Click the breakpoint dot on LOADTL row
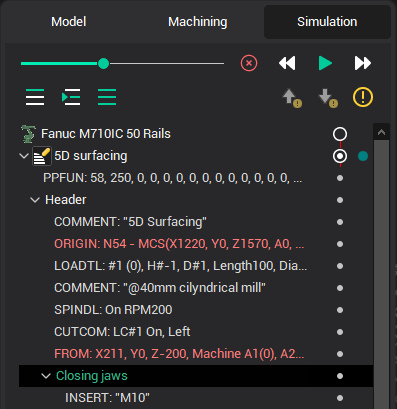The image size is (397, 409). (340, 266)
